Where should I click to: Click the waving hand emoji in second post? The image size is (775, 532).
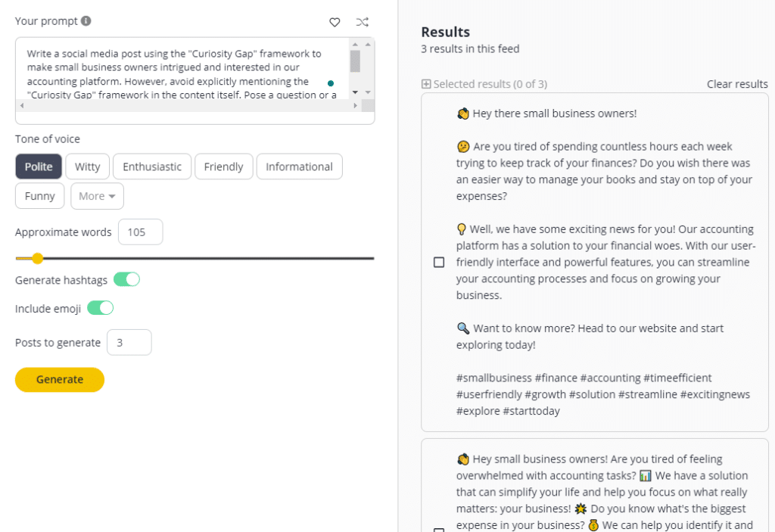(x=462, y=459)
